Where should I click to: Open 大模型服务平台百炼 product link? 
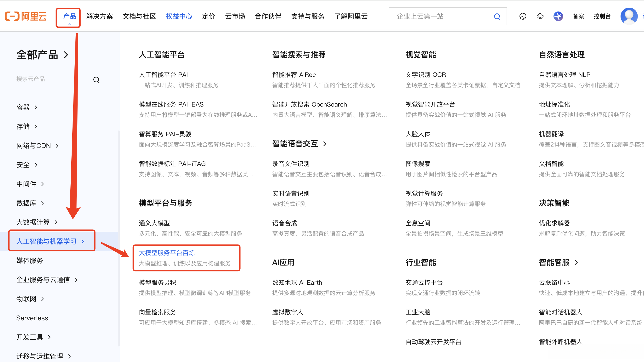pyautogui.click(x=167, y=253)
